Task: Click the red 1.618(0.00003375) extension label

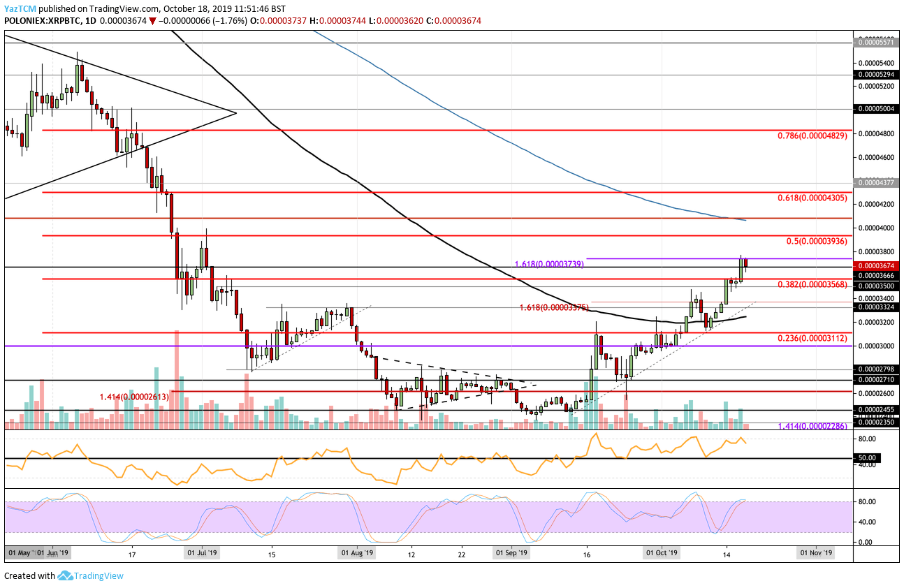Action: (x=555, y=307)
